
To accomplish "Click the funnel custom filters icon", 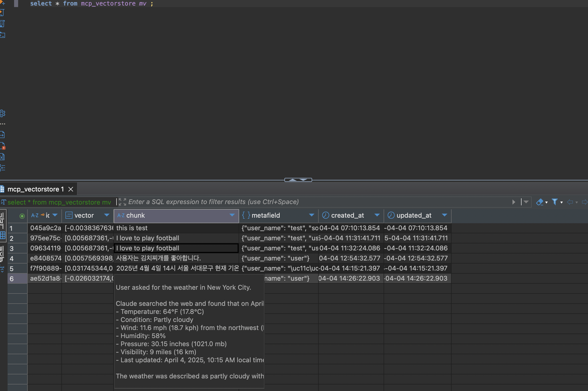I will (x=555, y=202).
